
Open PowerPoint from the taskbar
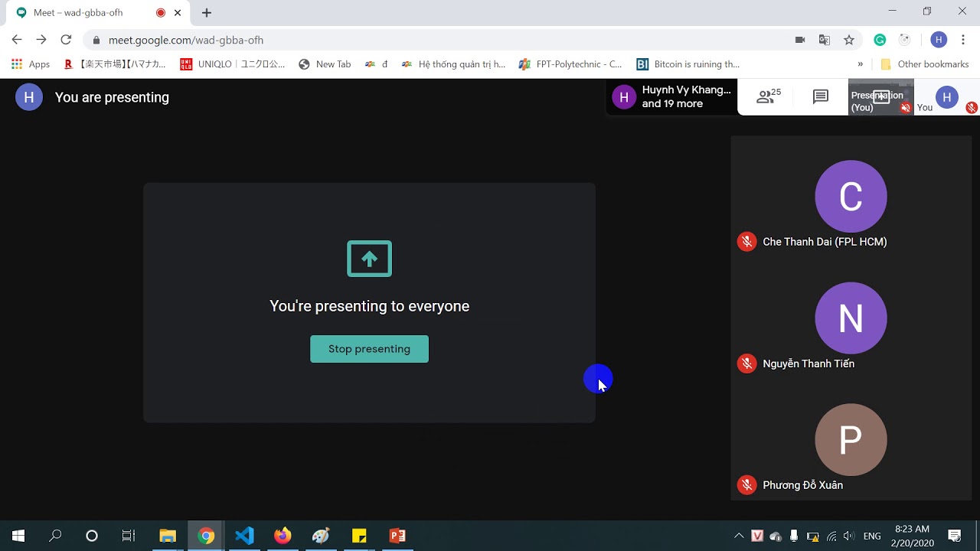[397, 536]
